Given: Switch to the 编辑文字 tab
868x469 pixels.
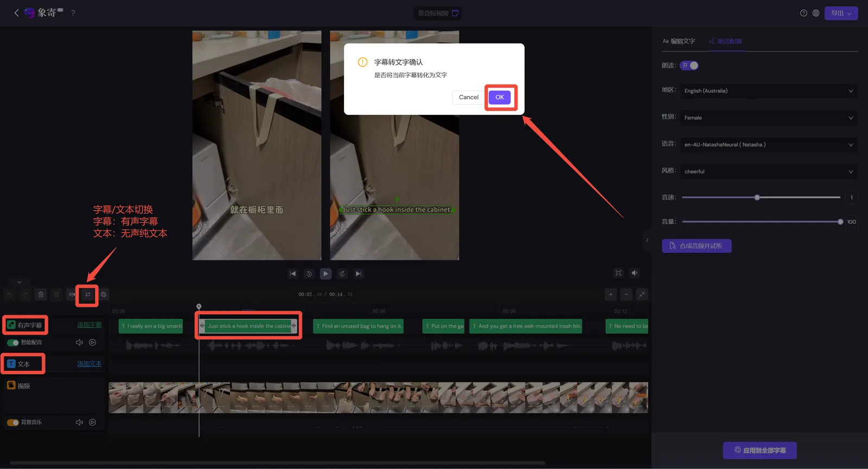Looking at the screenshot, I should click(x=679, y=41).
